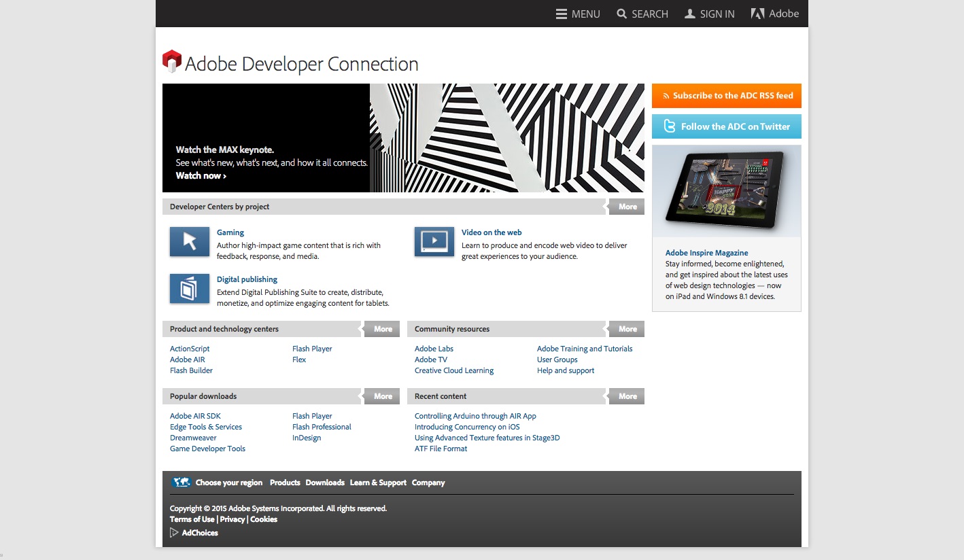Open Controlling Arduino through AIR App

(475, 416)
